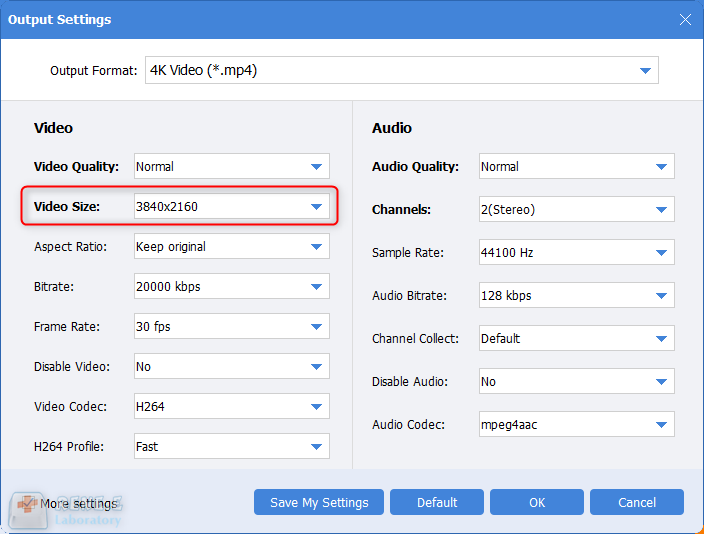Expand the Video Codec H264 dropdown
The image size is (704, 534).
coord(232,406)
